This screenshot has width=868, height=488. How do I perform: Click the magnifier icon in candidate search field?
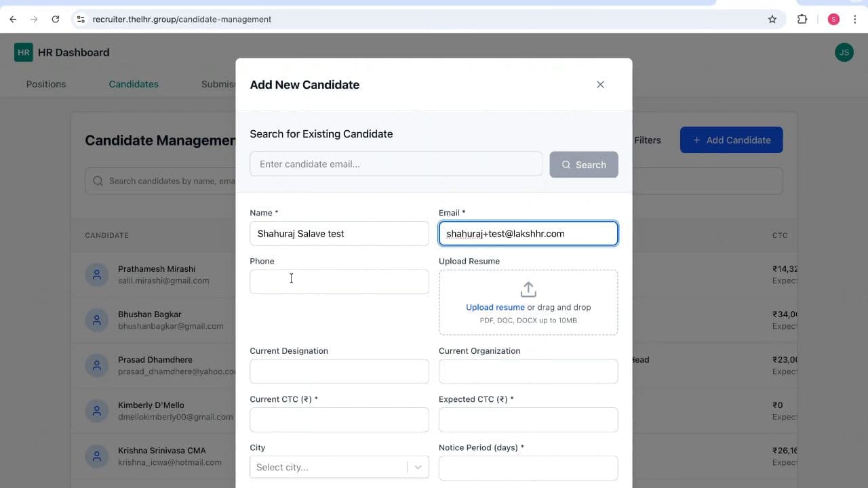click(x=98, y=181)
